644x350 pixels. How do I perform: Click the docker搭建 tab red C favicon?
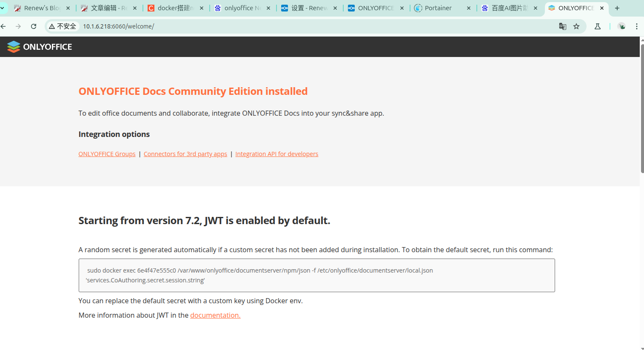pyautogui.click(x=151, y=8)
